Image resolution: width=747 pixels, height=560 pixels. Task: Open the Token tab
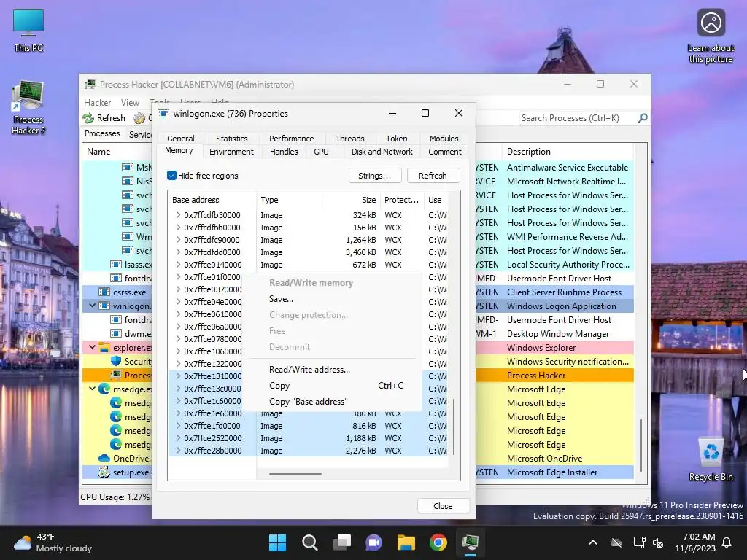[x=396, y=139]
